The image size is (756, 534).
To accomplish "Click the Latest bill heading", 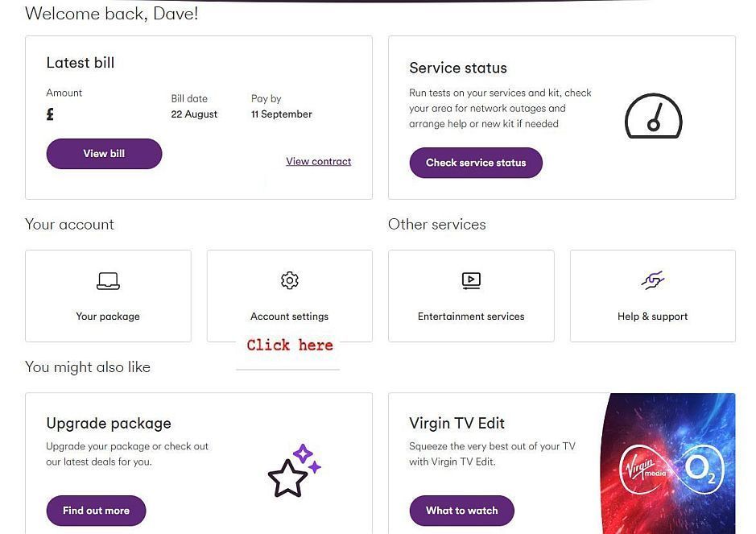I will pos(81,63).
